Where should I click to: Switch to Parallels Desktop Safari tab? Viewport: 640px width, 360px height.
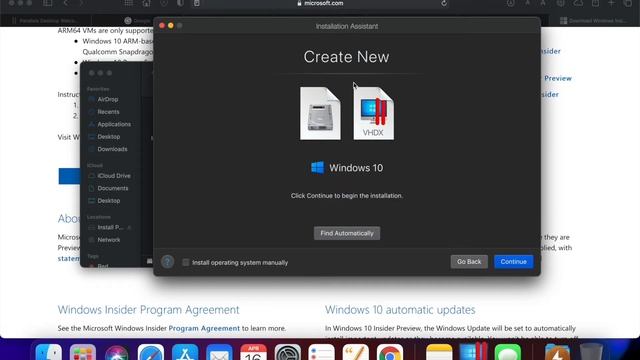click(46, 20)
